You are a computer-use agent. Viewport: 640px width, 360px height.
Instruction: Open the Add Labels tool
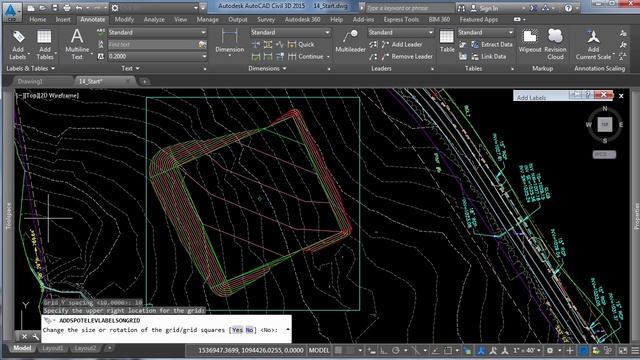[x=18, y=45]
